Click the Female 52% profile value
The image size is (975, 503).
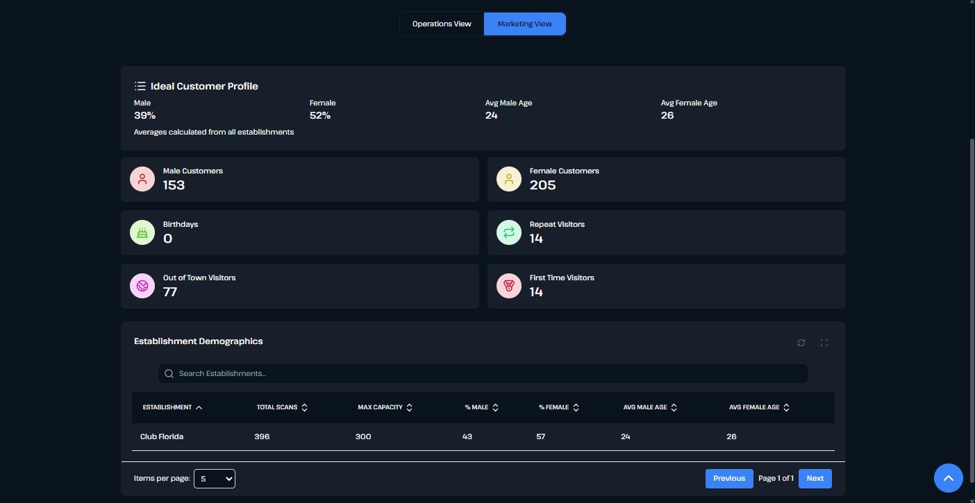320,116
